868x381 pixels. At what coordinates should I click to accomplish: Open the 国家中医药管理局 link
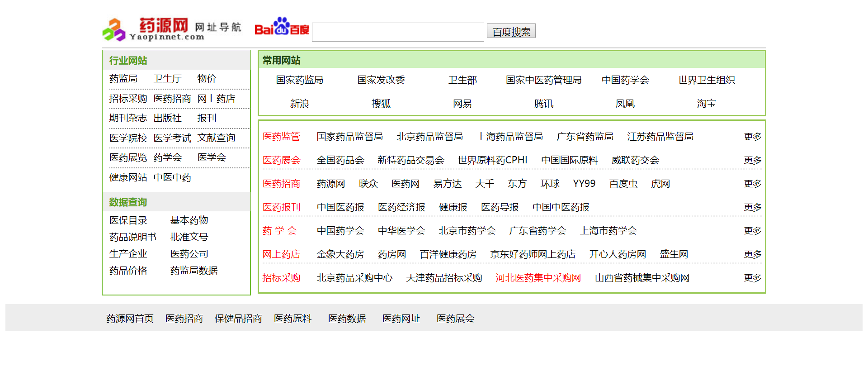pyautogui.click(x=544, y=80)
